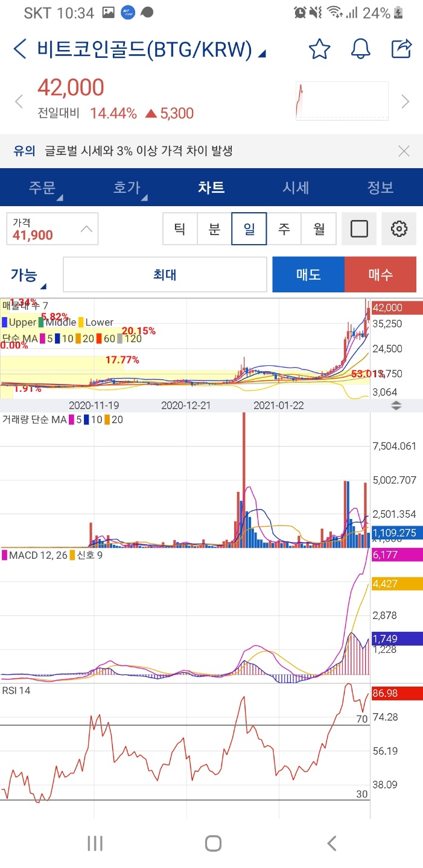The image size is (423, 868).
Task: Click the RSI 14 indicator label
Action: (16, 691)
